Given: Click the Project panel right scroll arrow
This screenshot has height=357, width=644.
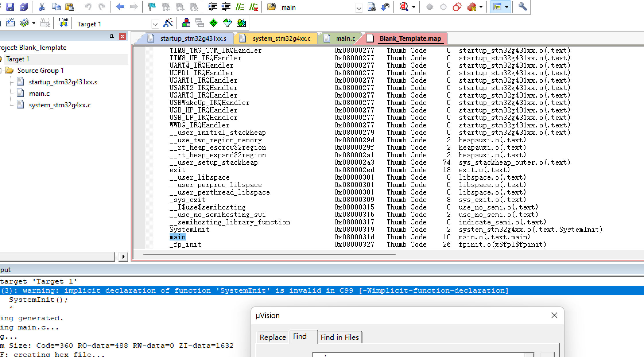Looking at the screenshot, I should (x=123, y=257).
